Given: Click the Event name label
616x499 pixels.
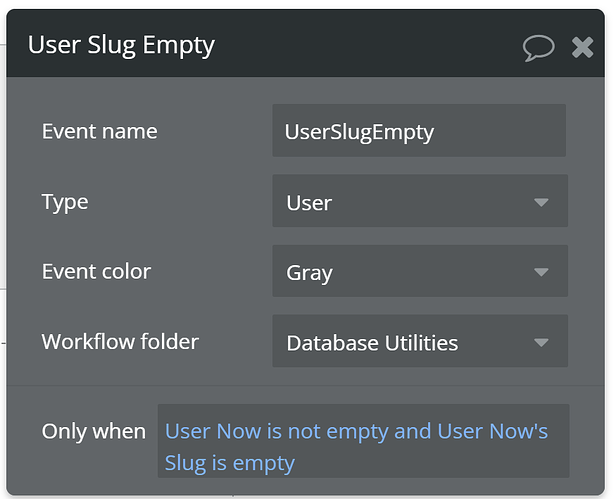Looking at the screenshot, I should click(x=99, y=131).
